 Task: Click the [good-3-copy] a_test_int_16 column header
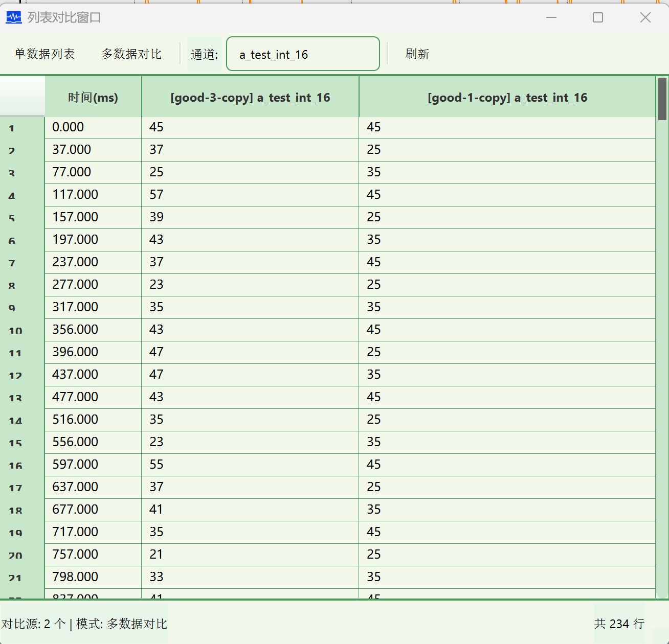(250, 97)
